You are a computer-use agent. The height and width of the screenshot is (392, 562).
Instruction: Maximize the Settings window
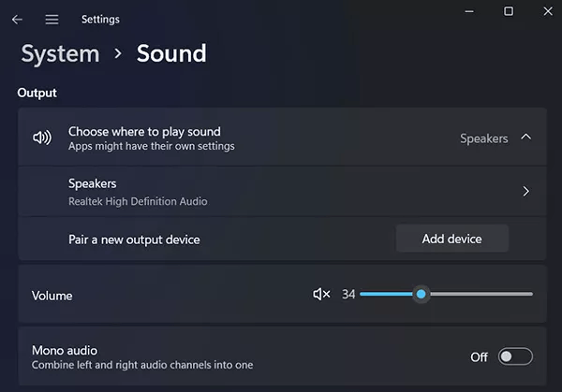509,11
